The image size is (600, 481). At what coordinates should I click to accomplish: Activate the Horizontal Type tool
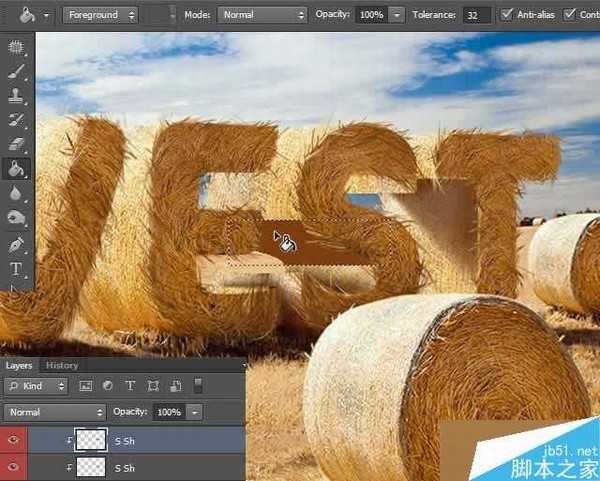tap(16, 269)
